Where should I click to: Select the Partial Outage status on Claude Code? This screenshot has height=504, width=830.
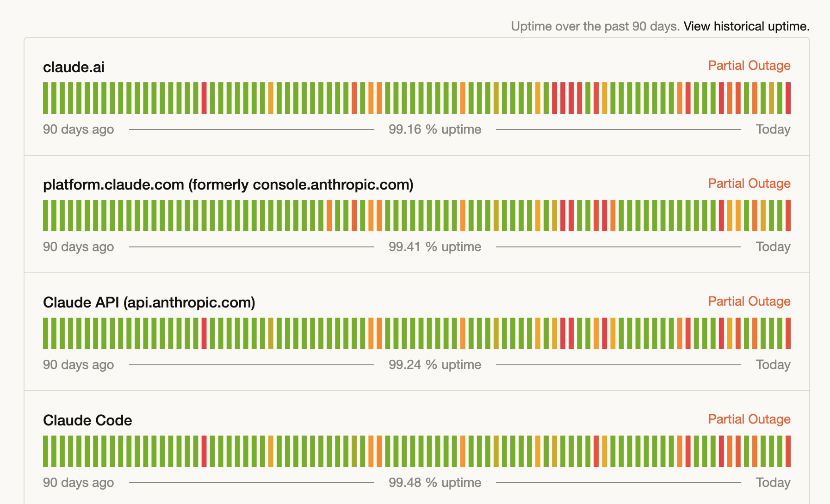coord(749,419)
